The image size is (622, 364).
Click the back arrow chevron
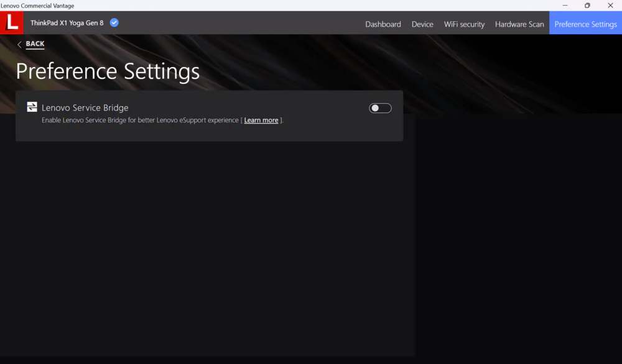(19, 44)
